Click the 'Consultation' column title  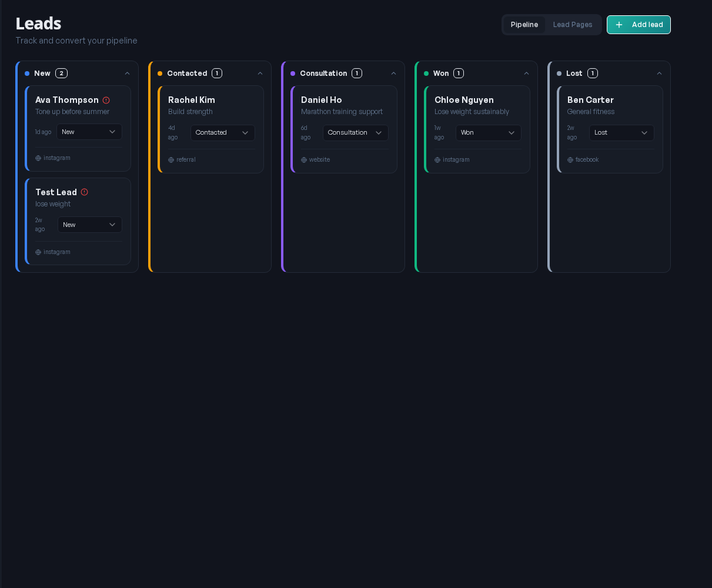pos(323,73)
